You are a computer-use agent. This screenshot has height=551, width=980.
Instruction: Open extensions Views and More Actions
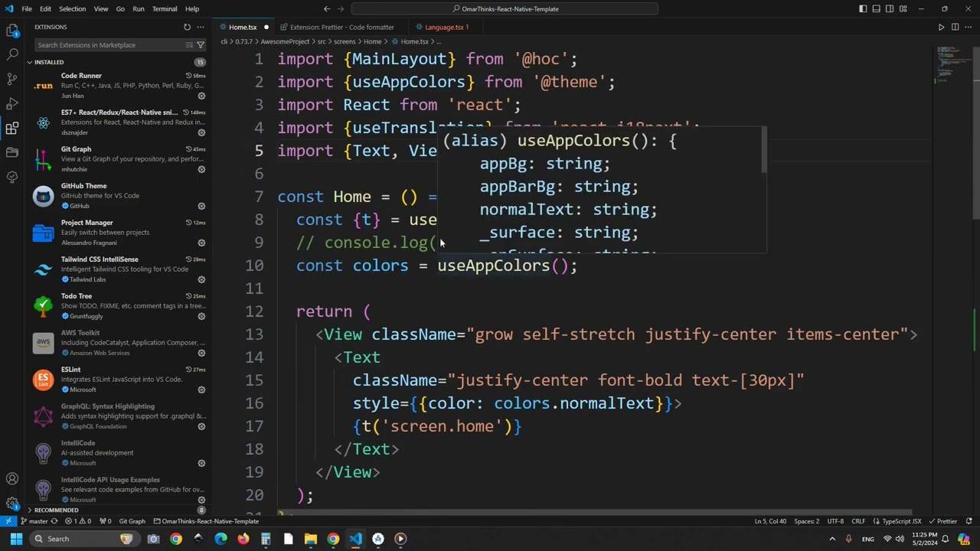201,27
